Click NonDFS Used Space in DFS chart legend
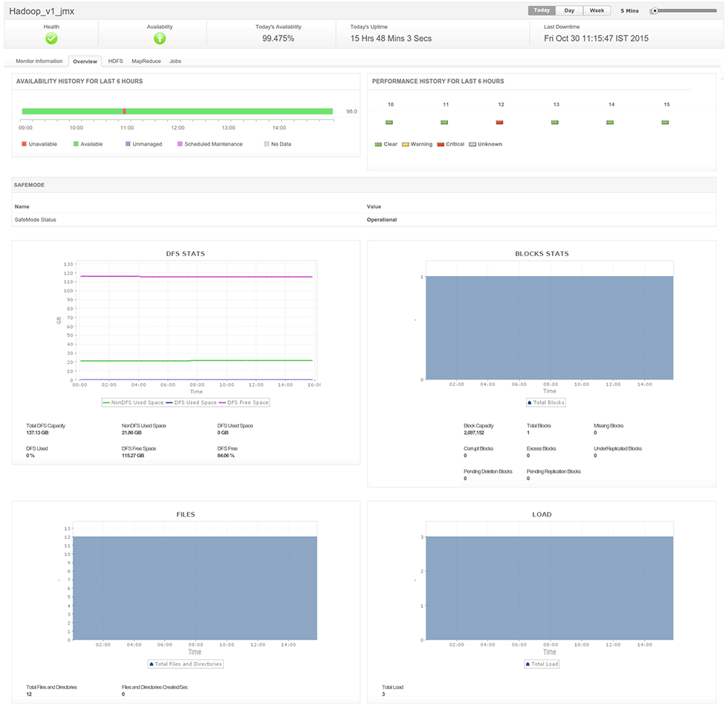 [133, 402]
